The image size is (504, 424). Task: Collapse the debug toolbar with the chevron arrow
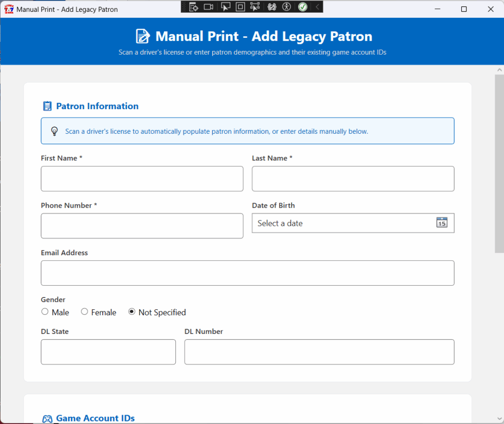317,7
